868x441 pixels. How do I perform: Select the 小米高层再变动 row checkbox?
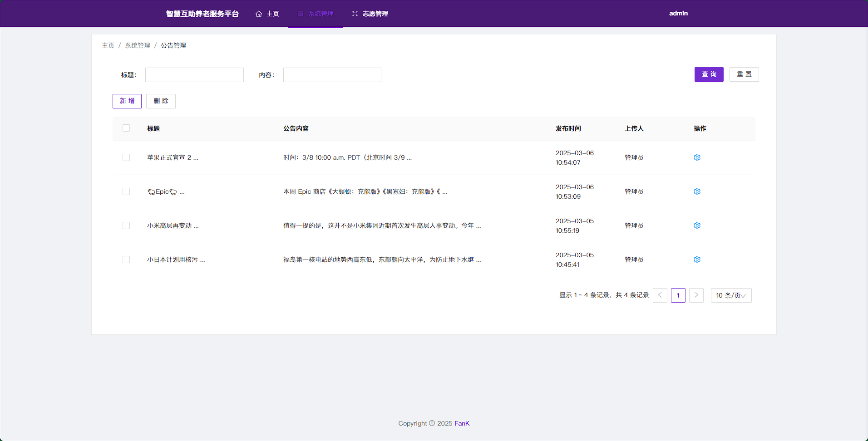click(126, 225)
